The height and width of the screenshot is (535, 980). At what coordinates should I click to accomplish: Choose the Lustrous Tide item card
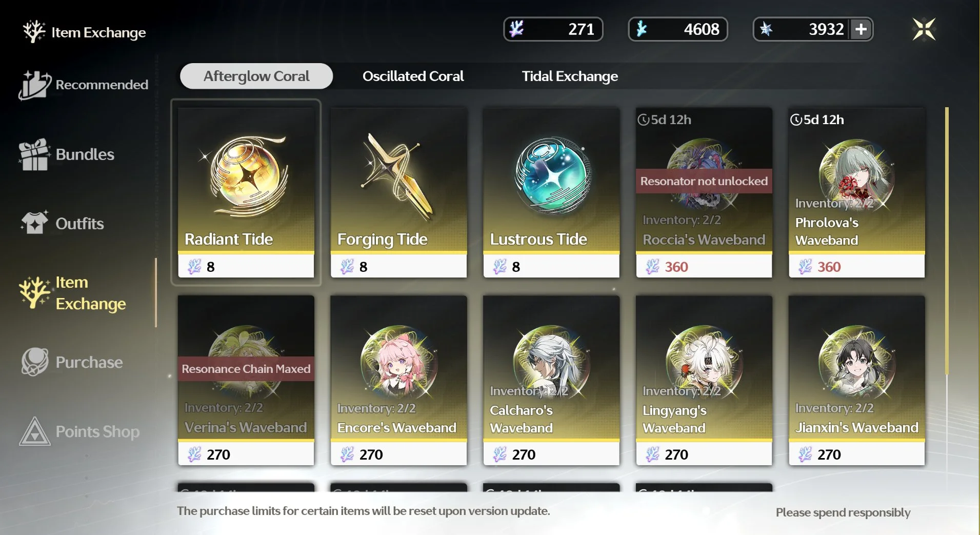pyautogui.click(x=551, y=192)
